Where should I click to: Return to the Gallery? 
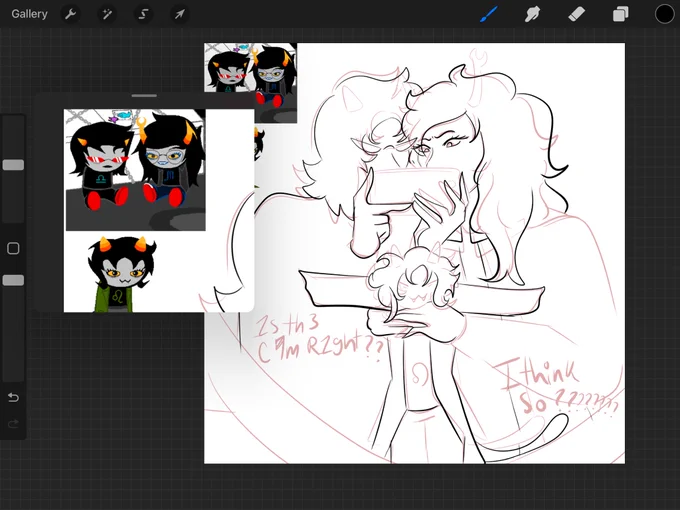(x=29, y=14)
